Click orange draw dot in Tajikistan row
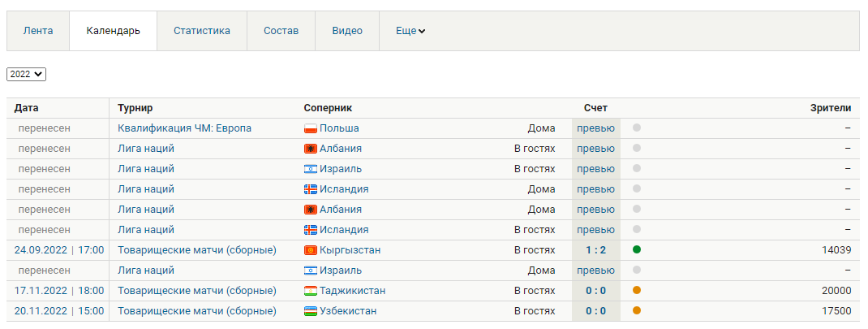This screenshot has height=329, width=868. pyautogui.click(x=637, y=291)
